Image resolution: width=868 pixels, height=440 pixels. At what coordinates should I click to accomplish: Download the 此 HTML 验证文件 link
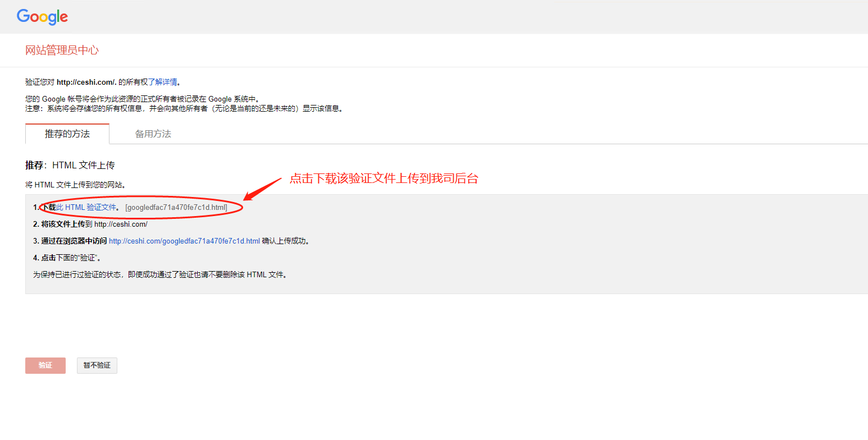tap(86, 208)
